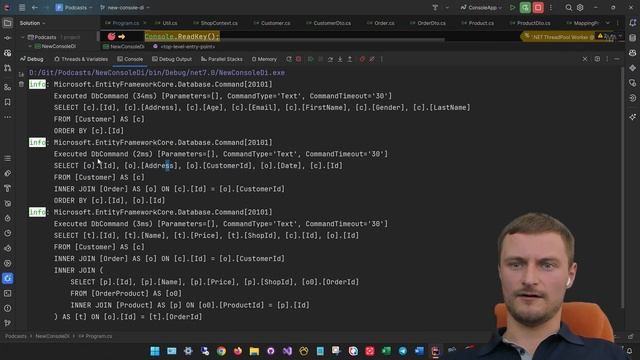
Task: Open Google Chrome from the taskbar
Action: click(x=221, y=351)
